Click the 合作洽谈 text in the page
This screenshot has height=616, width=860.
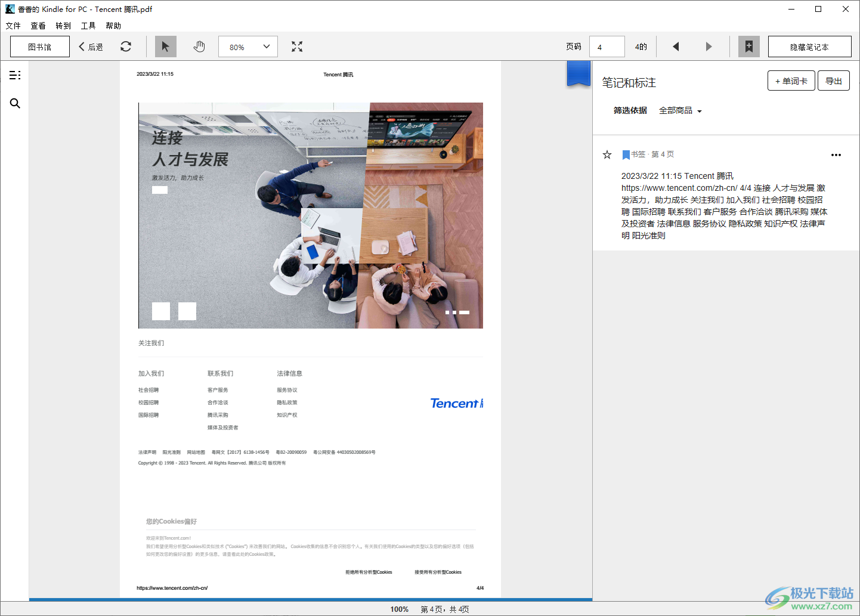click(218, 403)
